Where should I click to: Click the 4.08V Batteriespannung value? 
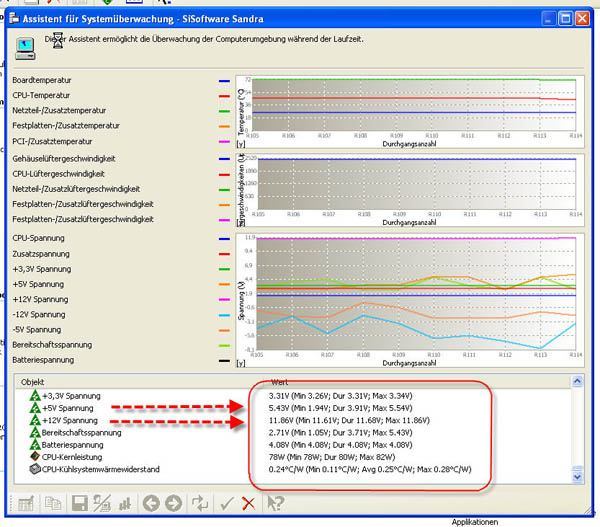(x=341, y=445)
